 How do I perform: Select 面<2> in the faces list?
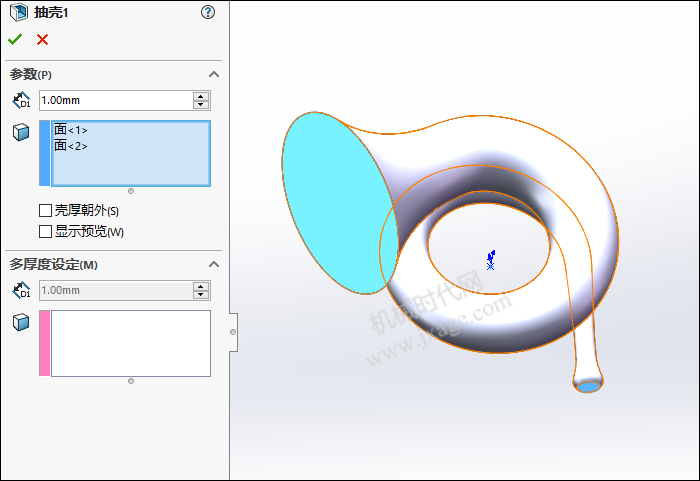click(x=71, y=146)
